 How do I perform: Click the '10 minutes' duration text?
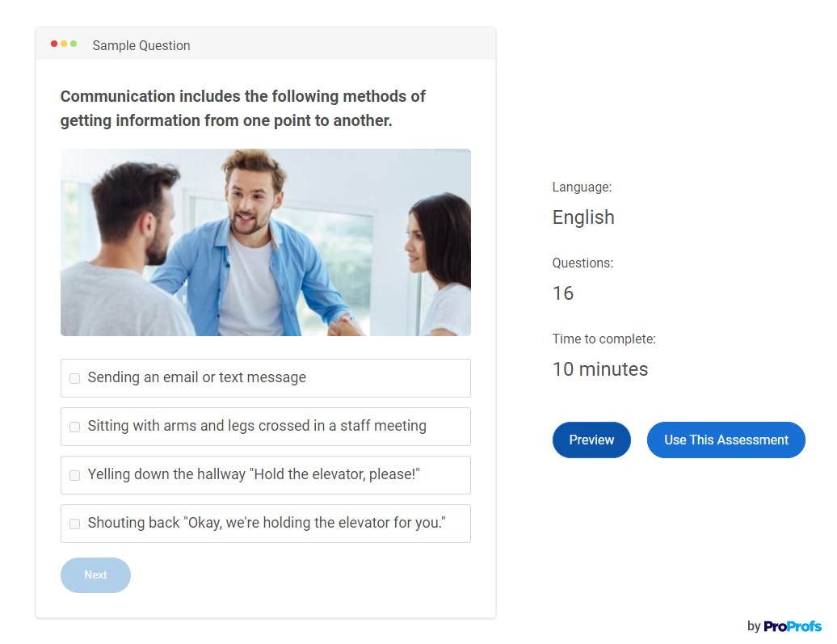599,369
